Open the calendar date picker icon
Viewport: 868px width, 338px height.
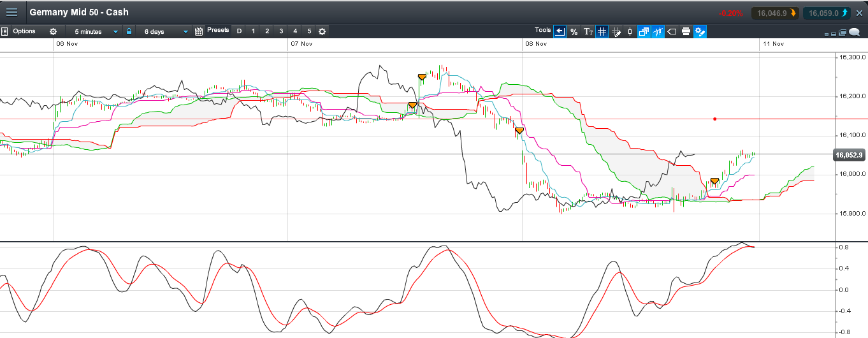(199, 31)
